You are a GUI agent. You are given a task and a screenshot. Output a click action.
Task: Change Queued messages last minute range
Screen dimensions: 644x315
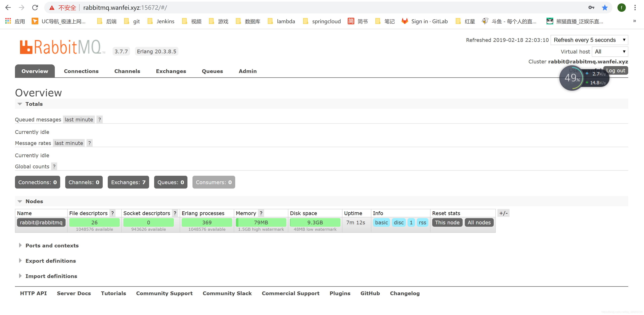79,120
